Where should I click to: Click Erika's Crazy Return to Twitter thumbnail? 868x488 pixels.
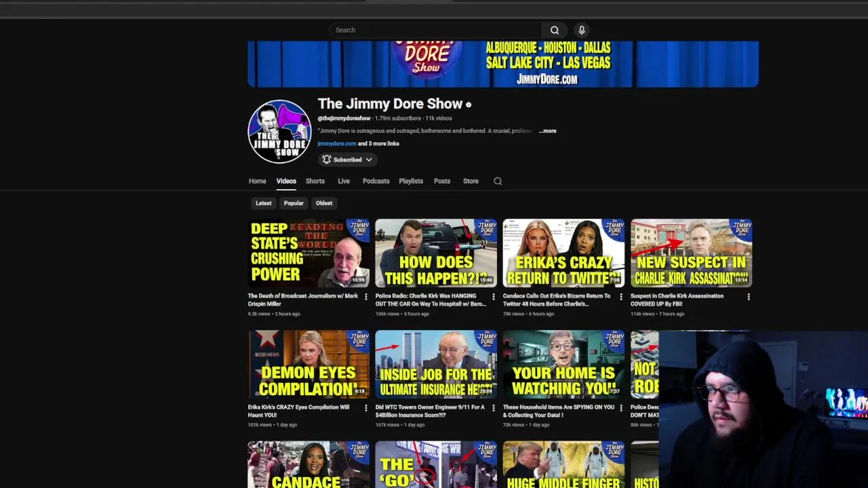pyautogui.click(x=564, y=253)
